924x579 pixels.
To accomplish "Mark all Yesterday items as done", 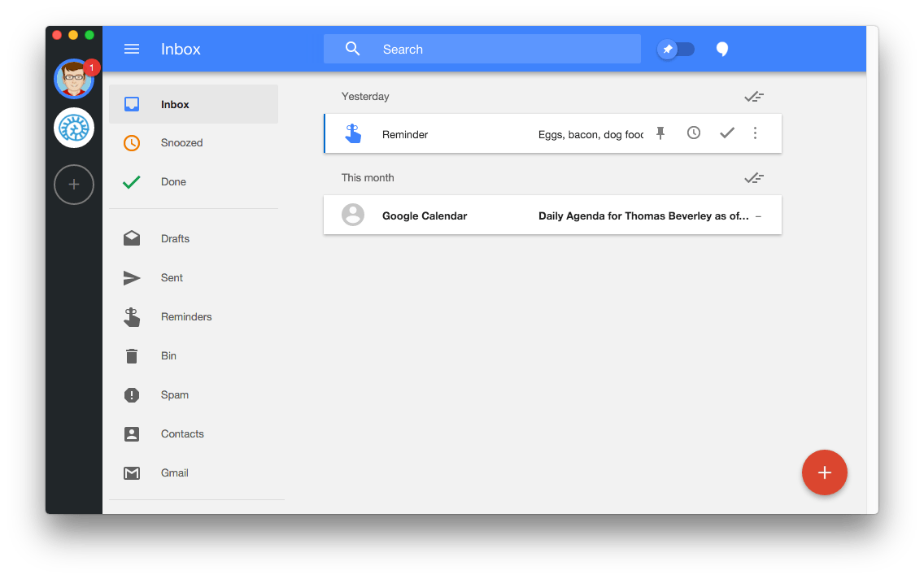I will [754, 97].
